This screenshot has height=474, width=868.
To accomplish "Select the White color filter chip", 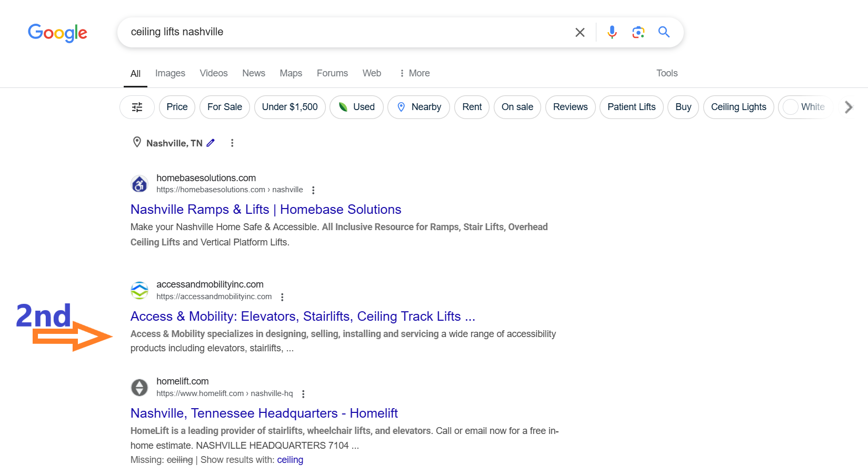I will tap(805, 107).
